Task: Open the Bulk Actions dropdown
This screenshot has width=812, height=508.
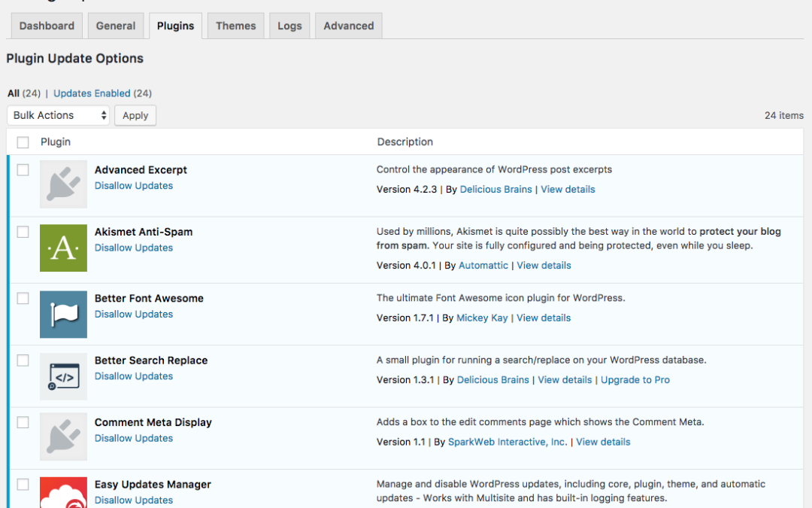Action: tap(59, 115)
